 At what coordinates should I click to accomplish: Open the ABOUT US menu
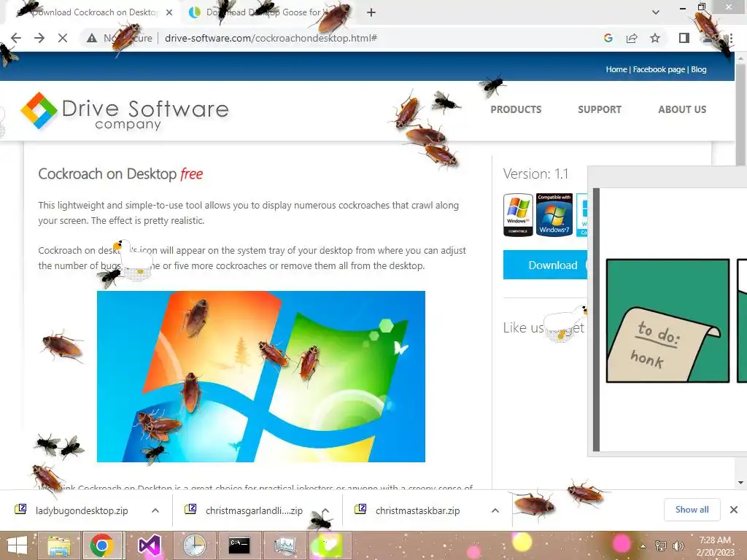(x=682, y=109)
